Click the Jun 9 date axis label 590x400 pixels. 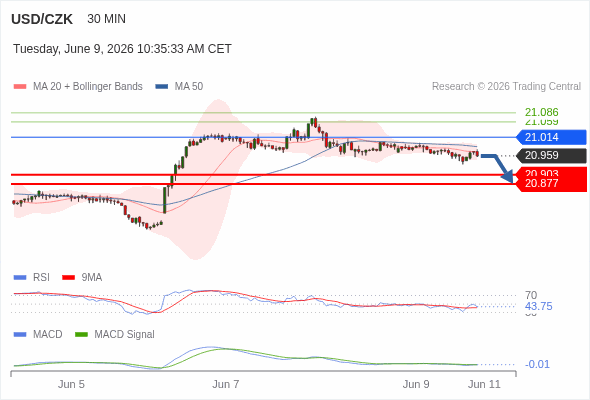point(416,385)
